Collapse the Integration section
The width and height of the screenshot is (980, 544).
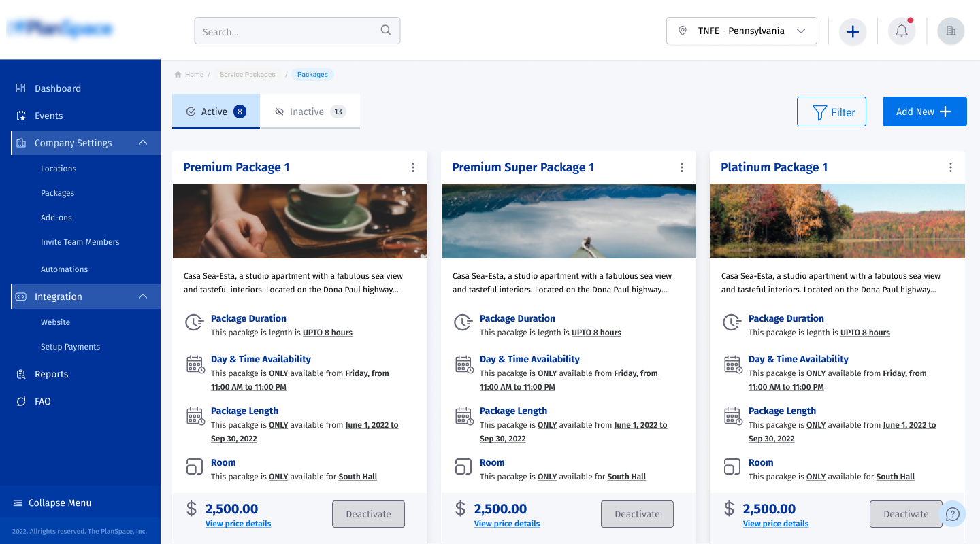click(x=143, y=296)
